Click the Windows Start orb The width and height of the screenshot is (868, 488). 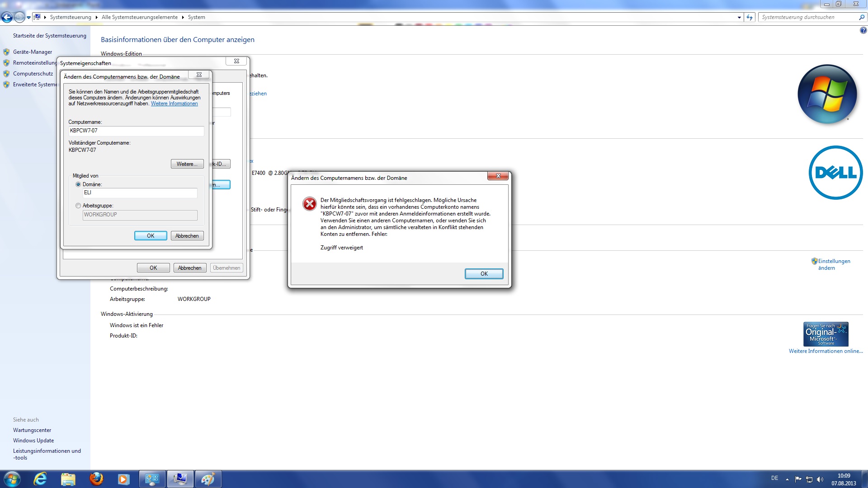[x=12, y=479]
